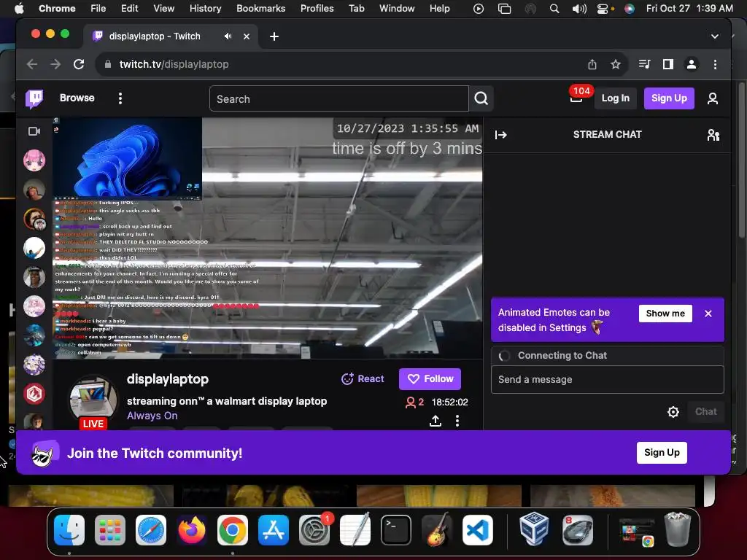
Task: Click the displaylaptop LIVE avatar
Action: pos(93,402)
